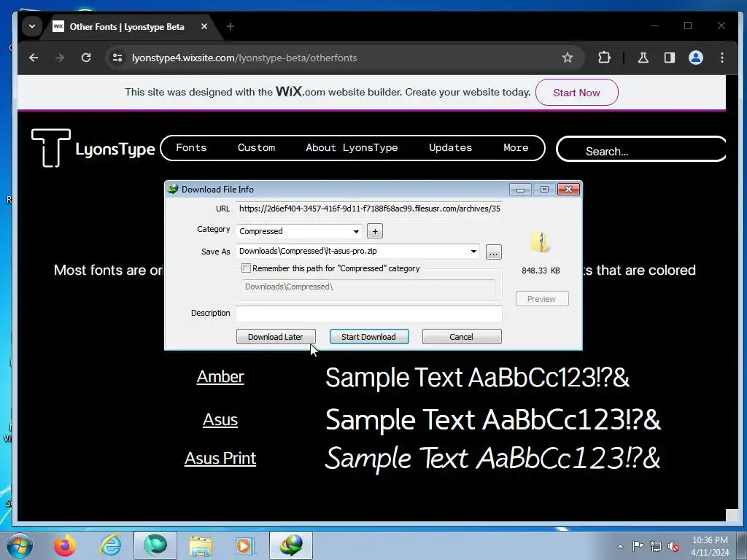
Task: Expand the Save As path dropdown arrow
Action: pos(473,252)
